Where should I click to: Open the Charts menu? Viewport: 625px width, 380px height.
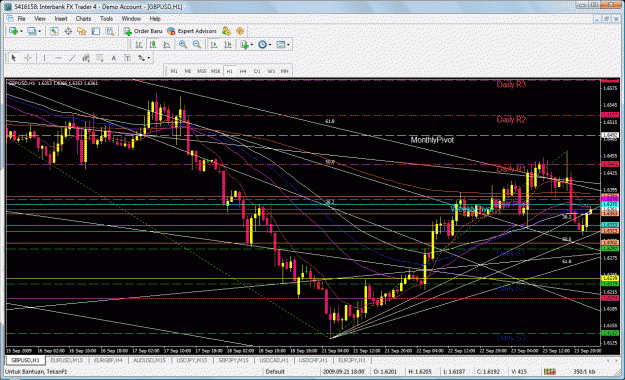(83, 19)
